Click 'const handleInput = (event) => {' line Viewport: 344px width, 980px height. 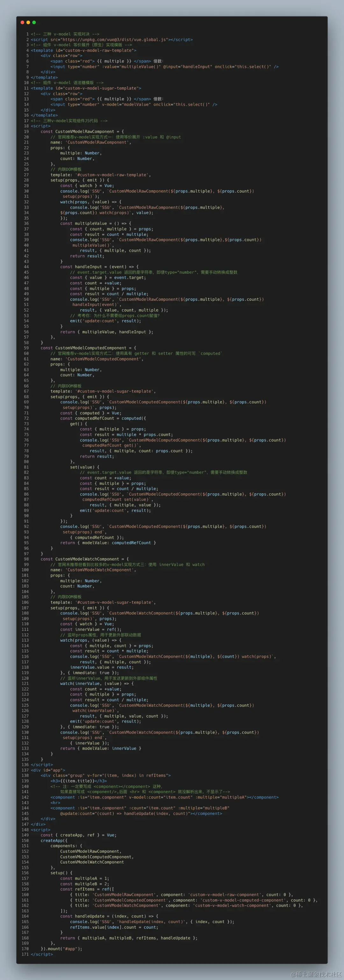pyautogui.click(x=99, y=267)
